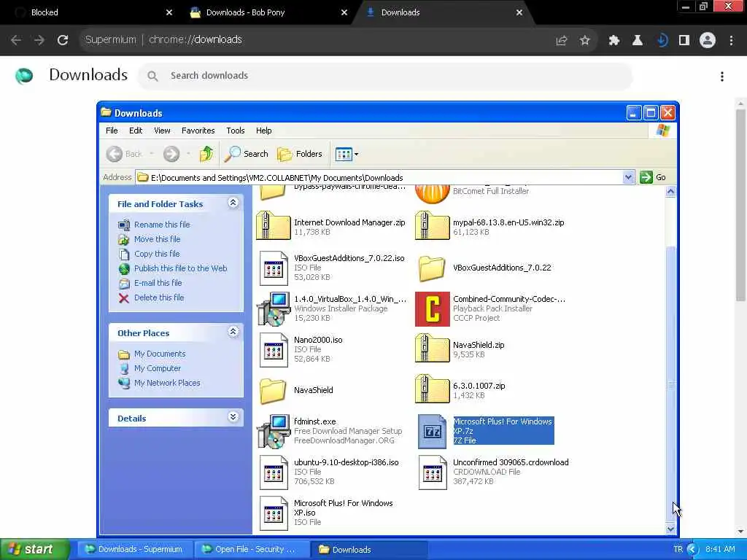
Task: Select VBoxGuestAdditions_7.0.22.iso file icon
Action: pos(274,268)
